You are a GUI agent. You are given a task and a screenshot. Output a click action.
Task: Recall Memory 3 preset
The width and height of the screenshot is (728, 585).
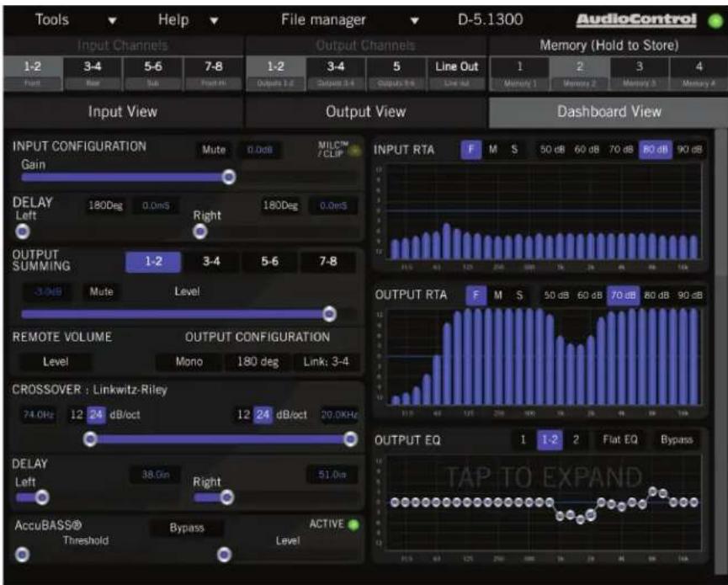coord(640,74)
